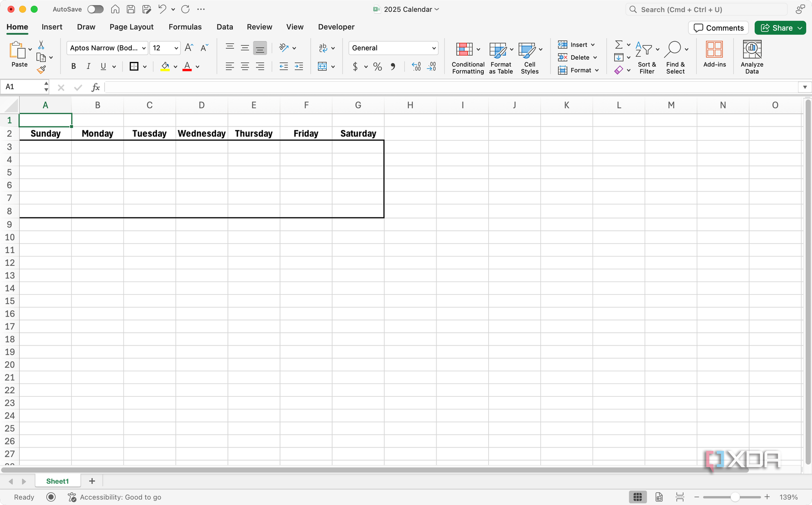
Task: Click the Undo arrow
Action: tap(162, 9)
